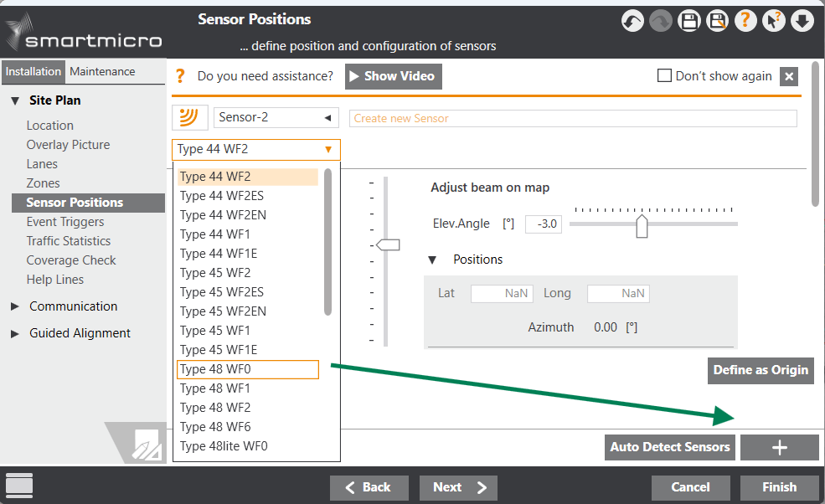Viewport: 825px width, 504px height.
Task: Select Type 44 WF2 in list
Action: [248, 177]
